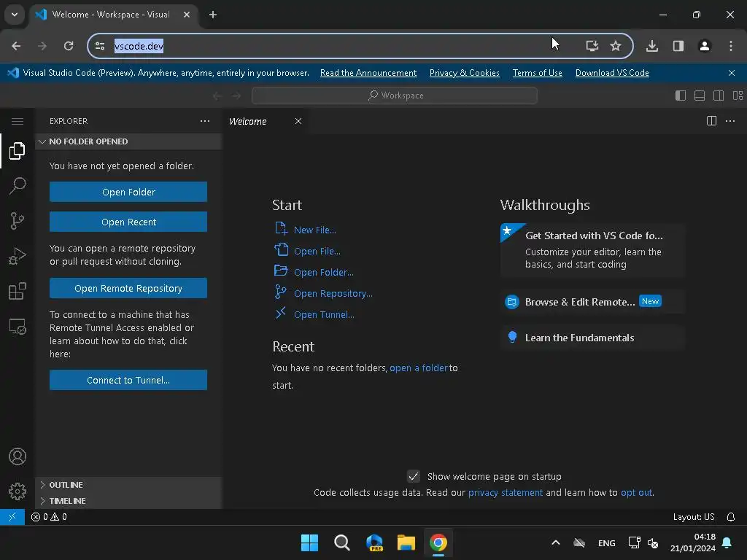Open the Extensions view
Viewport: 747px width, 560px height.
(18, 292)
